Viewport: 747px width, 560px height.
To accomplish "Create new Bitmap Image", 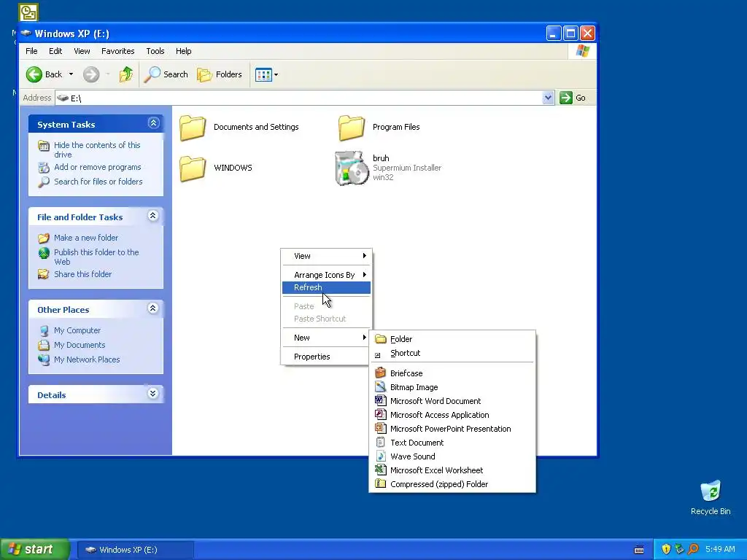I will [452, 387].
